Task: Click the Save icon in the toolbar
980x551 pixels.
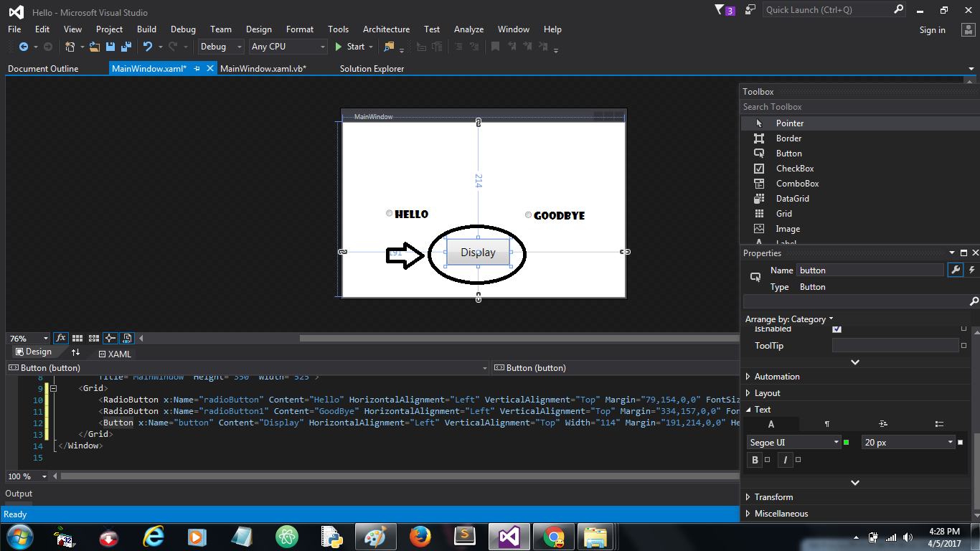Action: 110,46
